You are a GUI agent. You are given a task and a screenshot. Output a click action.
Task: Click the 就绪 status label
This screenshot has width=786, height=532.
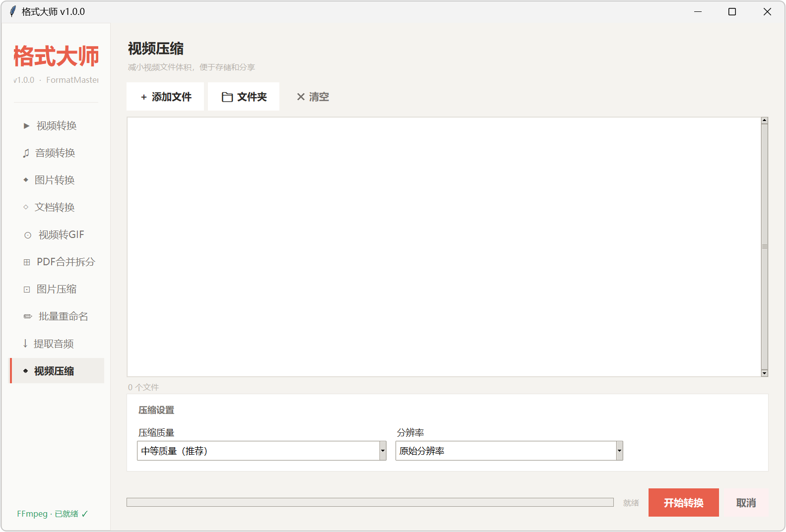[x=631, y=503]
